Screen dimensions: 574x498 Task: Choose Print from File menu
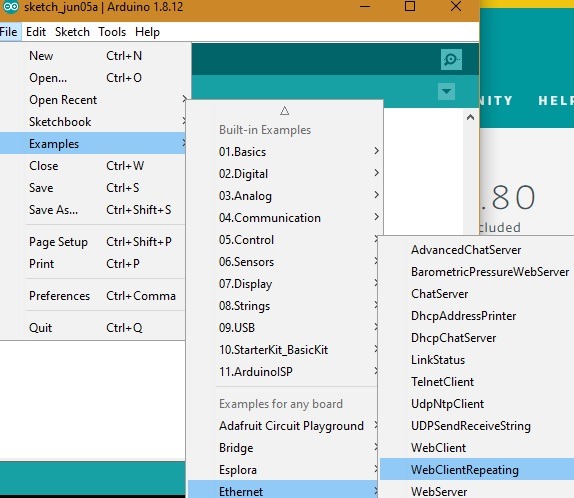pos(93,264)
